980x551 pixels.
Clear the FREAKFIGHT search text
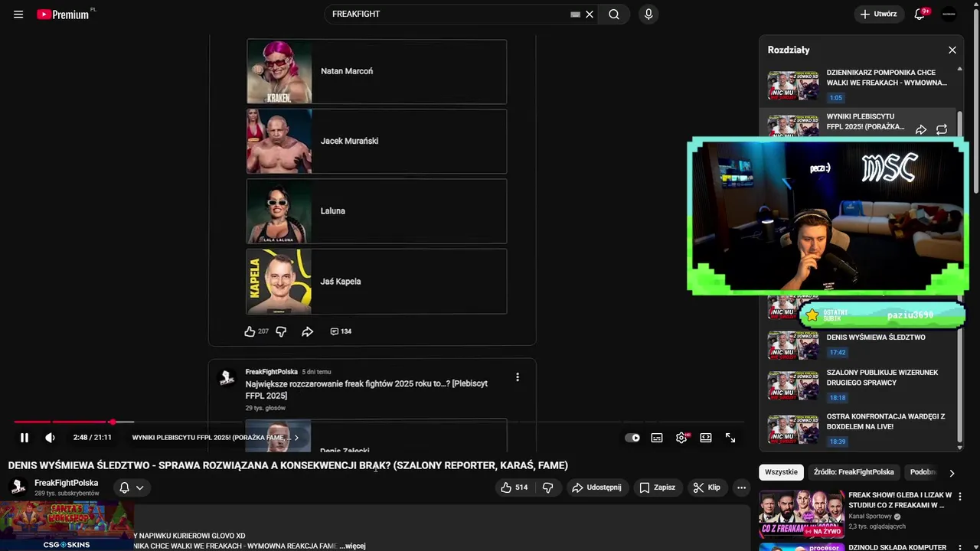(590, 14)
